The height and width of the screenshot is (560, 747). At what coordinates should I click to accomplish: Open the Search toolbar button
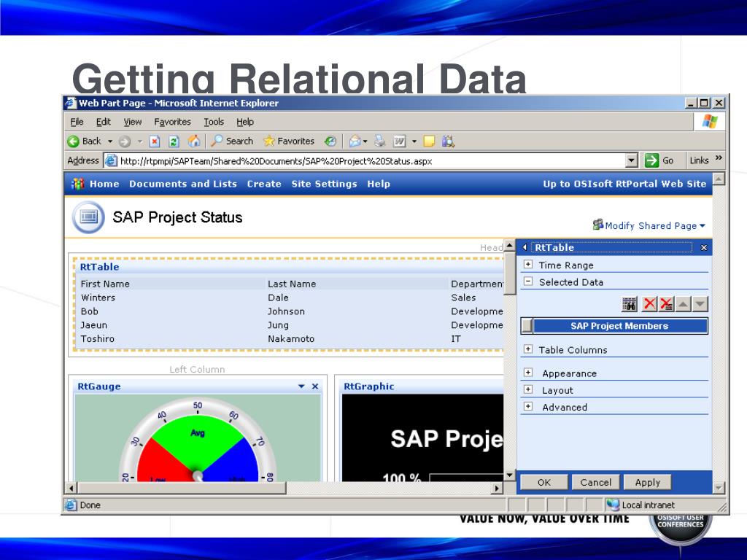coord(232,141)
